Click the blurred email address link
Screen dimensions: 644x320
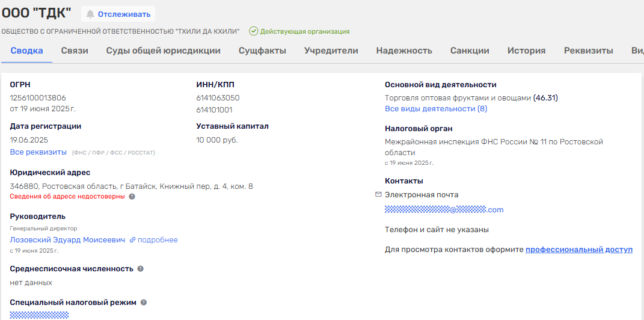click(x=444, y=210)
